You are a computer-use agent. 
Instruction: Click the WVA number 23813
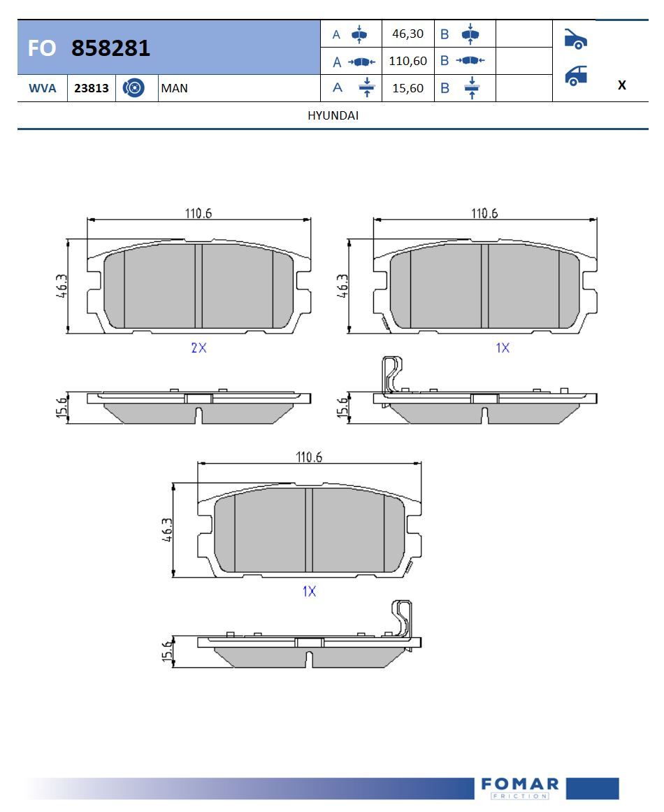pos(91,89)
